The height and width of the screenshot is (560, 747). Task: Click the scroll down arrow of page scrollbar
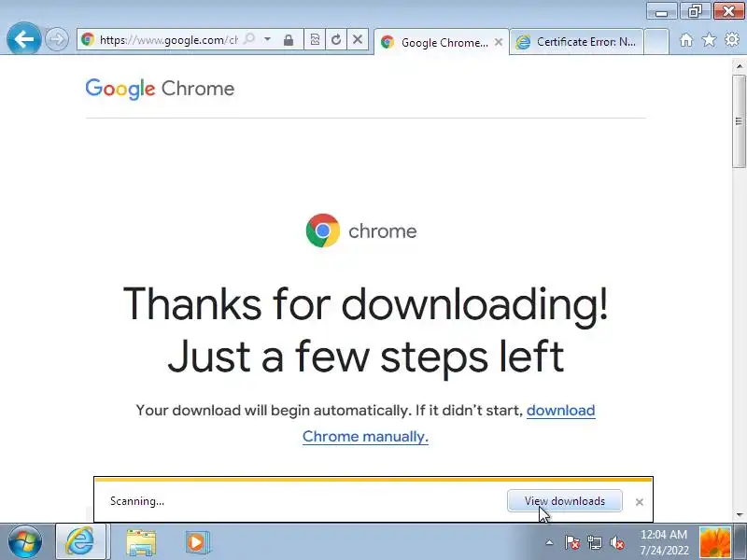(740, 514)
